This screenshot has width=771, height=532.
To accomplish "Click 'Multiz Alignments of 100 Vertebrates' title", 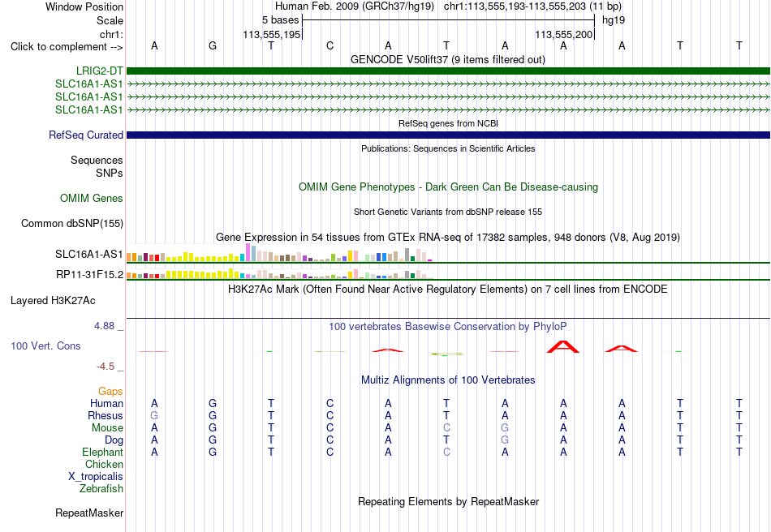I will [x=448, y=380].
